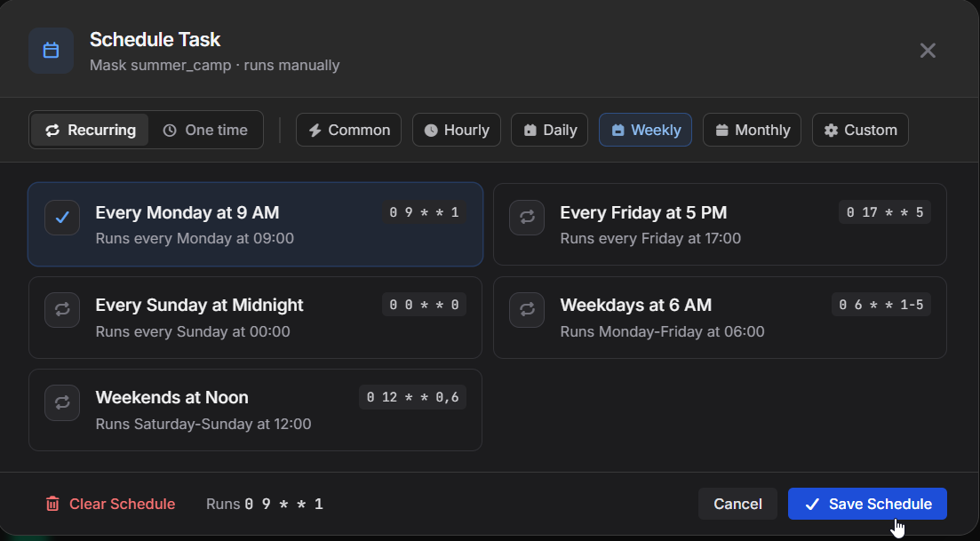Select the Weekly presets tab
This screenshot has height=541, width=980.
[x=645, y=130]
